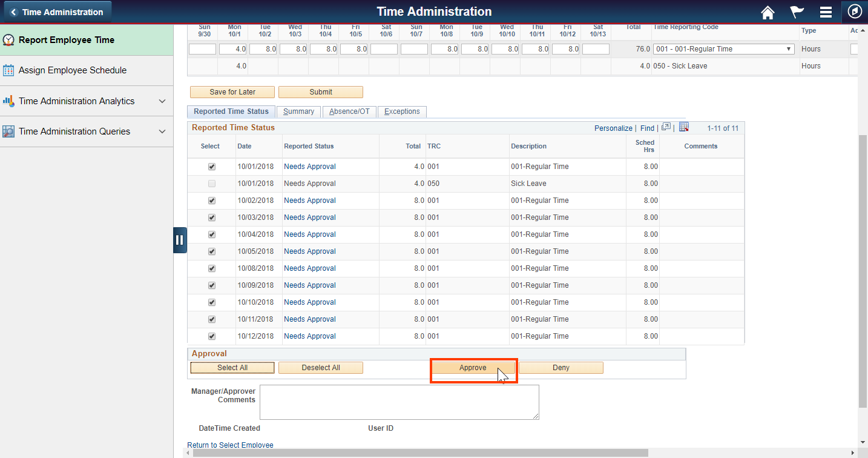
Task: Click the Approve button
Action: point(473,367)
